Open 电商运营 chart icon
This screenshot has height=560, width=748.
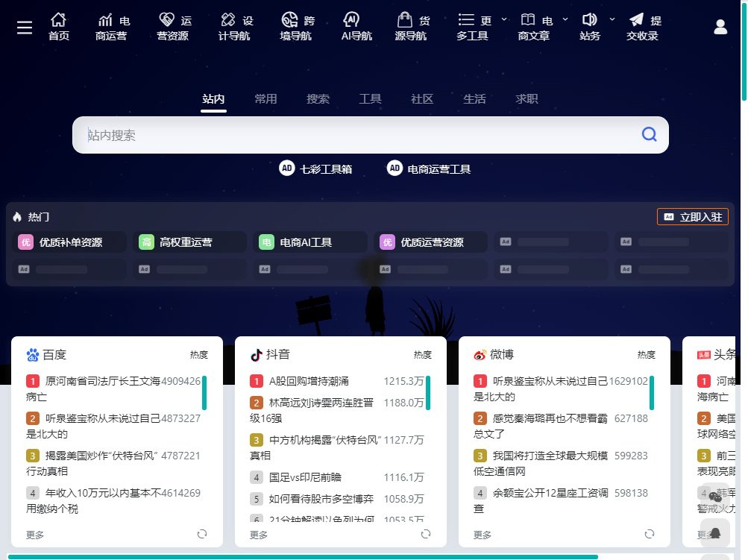tap(105, 20)
